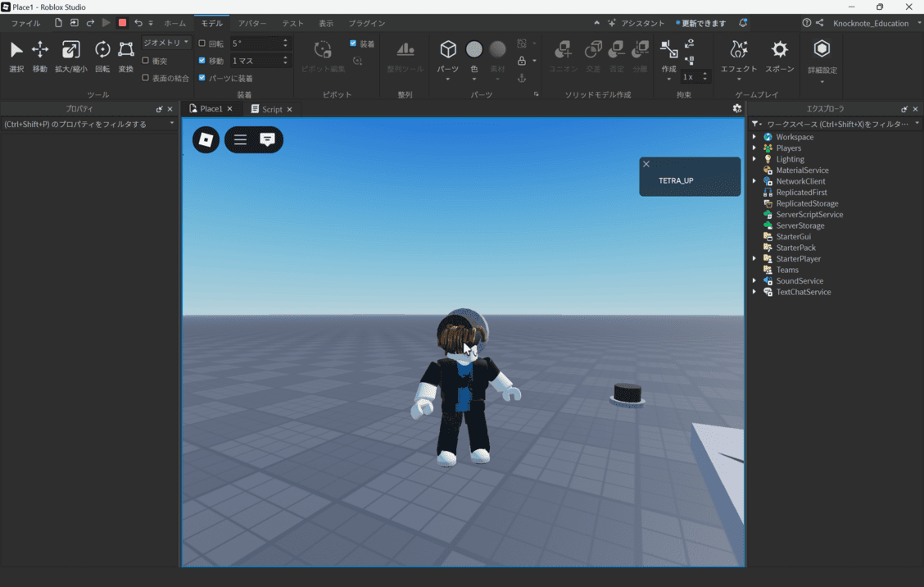924x587 pixels.
Task: Enable the 回転 rotation snap checkbox
Action: coord(202,43)
